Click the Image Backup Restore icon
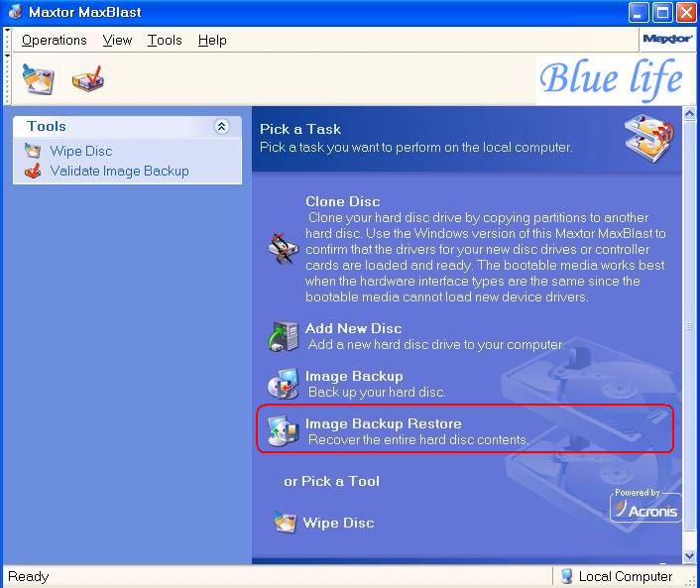 [x=283, y=431]
